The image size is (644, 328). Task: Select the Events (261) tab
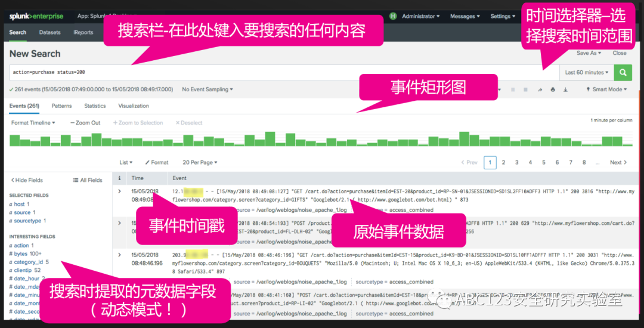tap(24, 106)
